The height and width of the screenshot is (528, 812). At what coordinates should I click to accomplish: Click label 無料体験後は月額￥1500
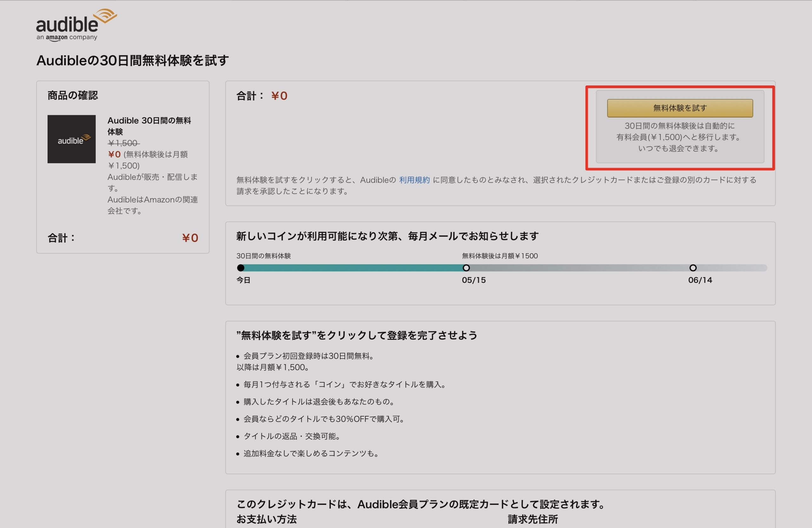[x=500, y=256]
